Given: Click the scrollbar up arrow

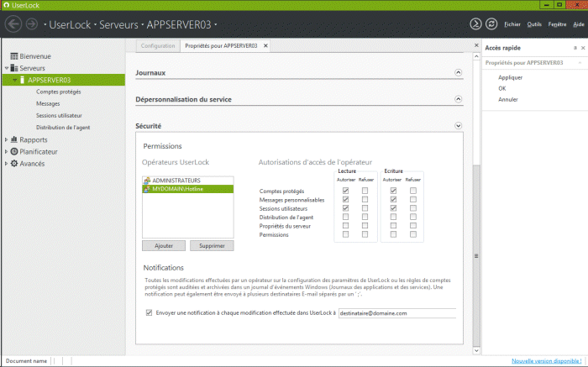Looking at the screenshot, I should (476, 56).
